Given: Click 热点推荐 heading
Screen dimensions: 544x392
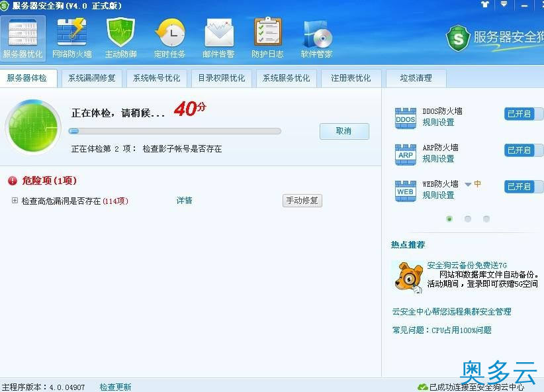Looking at the screenshot, I should (x=408, y=245).
